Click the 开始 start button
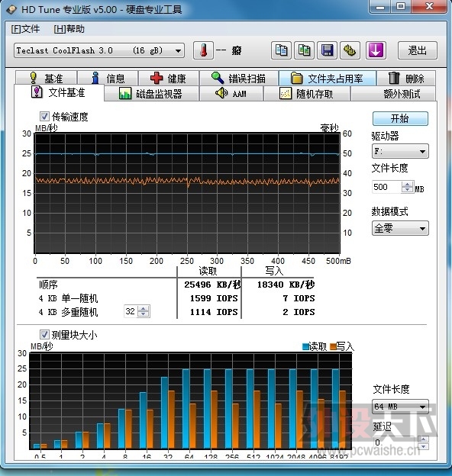The image size is (452, 476). [x=400, y=118]
